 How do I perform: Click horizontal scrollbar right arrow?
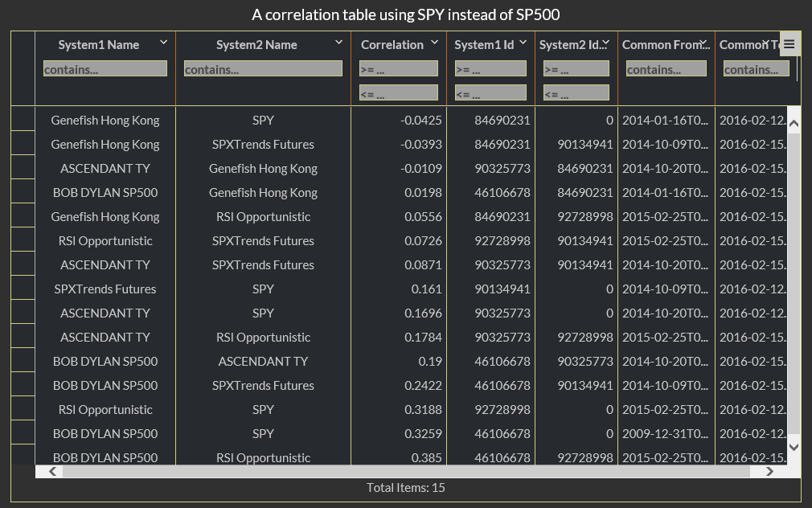click(769, 471)
